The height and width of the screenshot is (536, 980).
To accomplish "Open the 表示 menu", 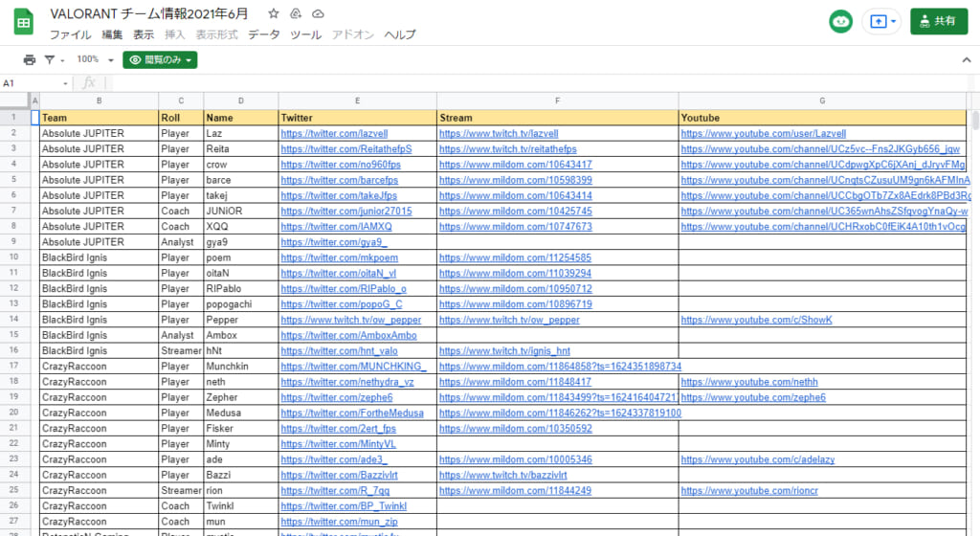I will pyautogui.click(x=144, y=35).
